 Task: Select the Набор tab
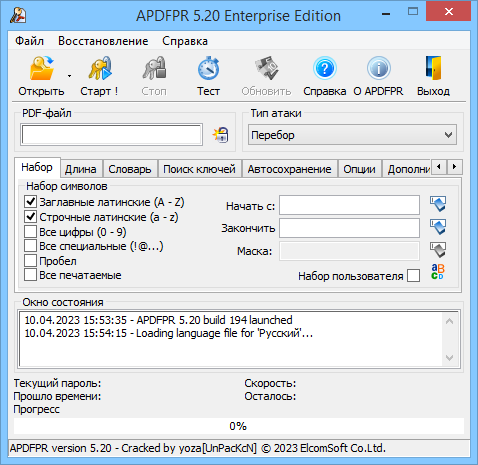point(37,167)
